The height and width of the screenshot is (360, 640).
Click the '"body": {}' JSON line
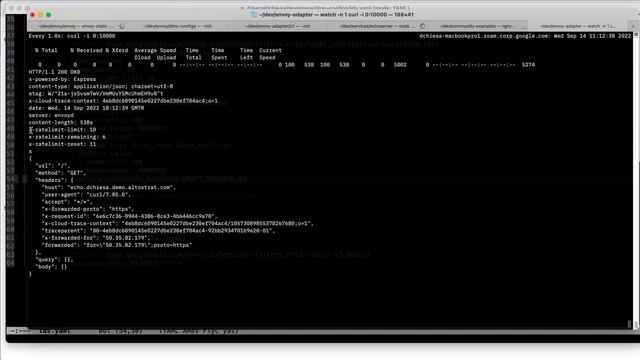(x=51, y=267)
